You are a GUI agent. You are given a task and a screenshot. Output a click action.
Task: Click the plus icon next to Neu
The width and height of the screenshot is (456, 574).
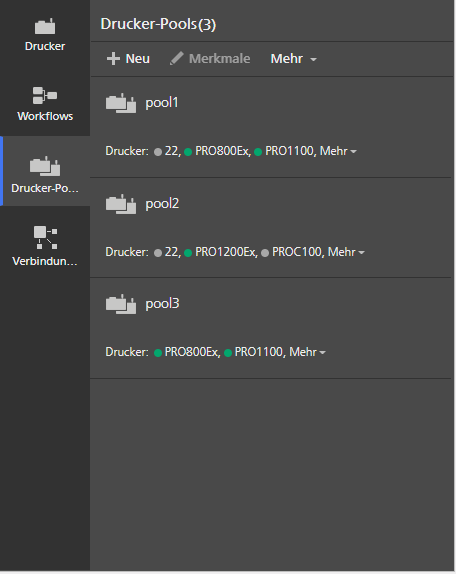coord(113,59)
